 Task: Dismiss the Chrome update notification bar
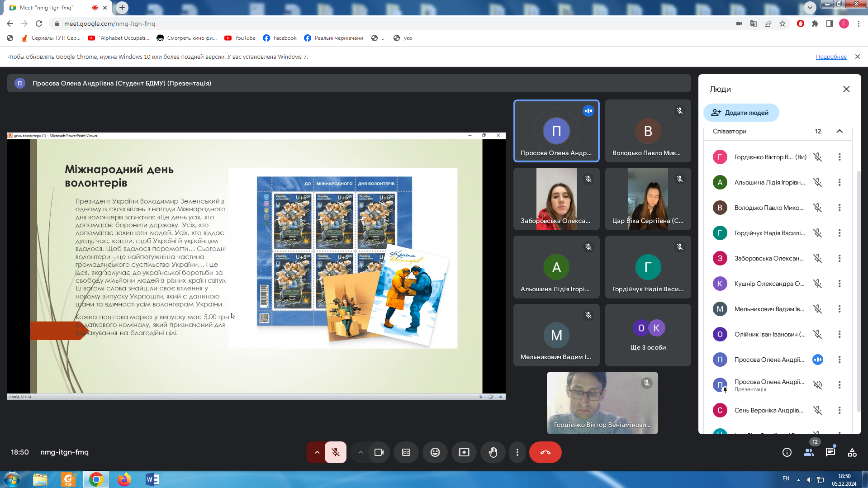[x=857, y=57]
